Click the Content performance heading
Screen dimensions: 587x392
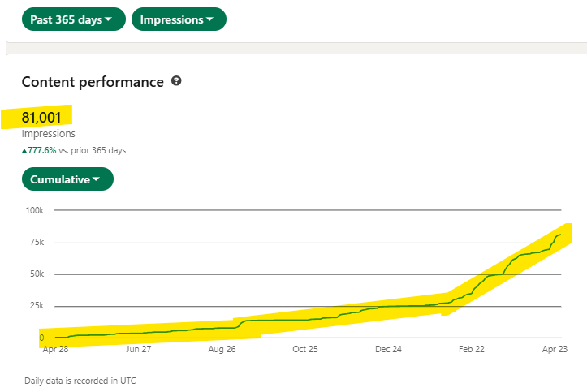pos(93,82)
